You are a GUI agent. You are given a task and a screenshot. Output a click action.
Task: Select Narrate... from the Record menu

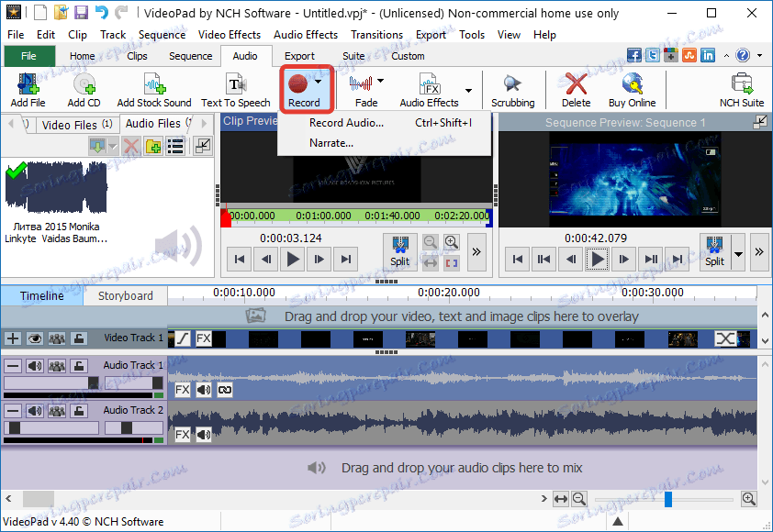[331, 143]
